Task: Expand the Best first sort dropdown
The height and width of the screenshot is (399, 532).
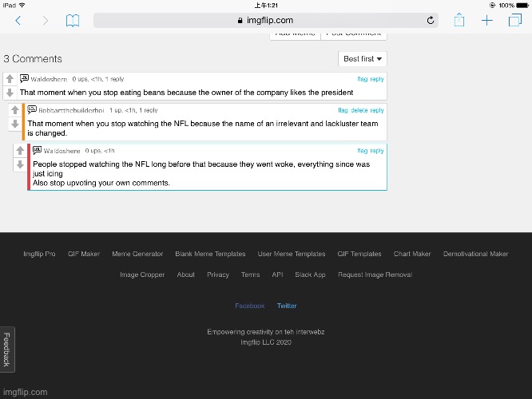Action: [363, 59]
